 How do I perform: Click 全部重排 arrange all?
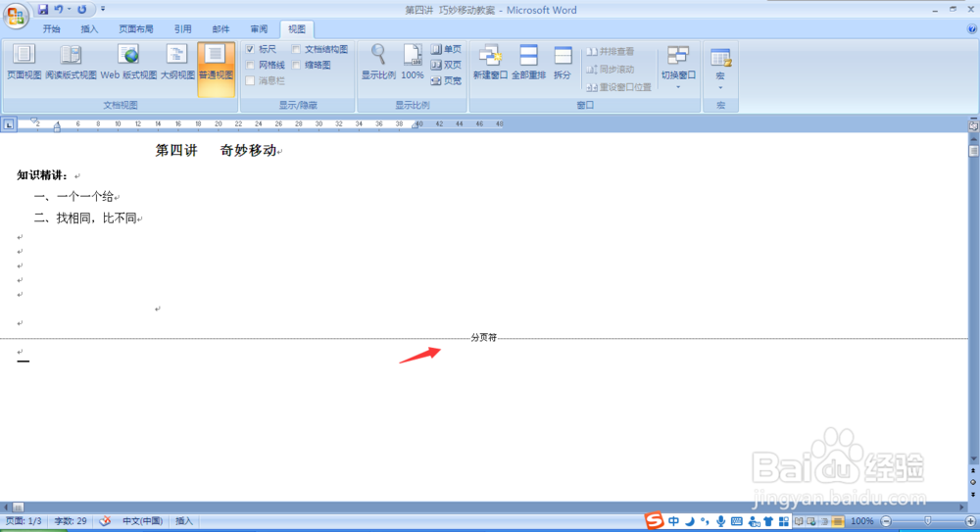529,63
